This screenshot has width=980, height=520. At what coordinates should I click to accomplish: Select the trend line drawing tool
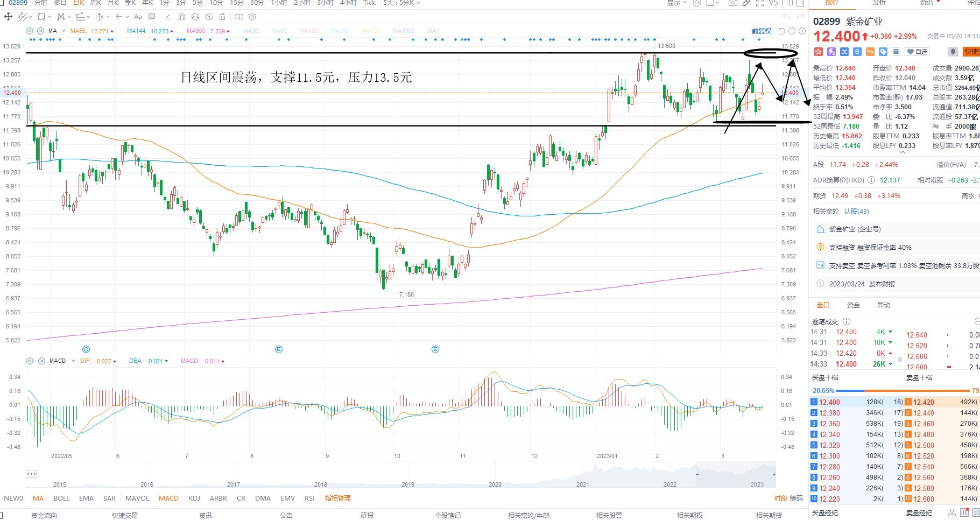[22, 17]
